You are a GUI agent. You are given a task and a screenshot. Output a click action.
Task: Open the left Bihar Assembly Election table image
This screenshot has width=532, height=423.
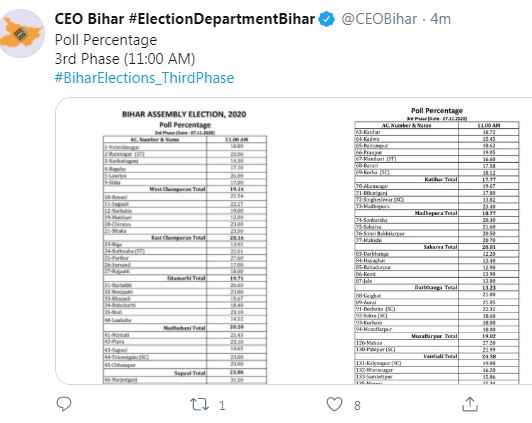coord(185,244)
